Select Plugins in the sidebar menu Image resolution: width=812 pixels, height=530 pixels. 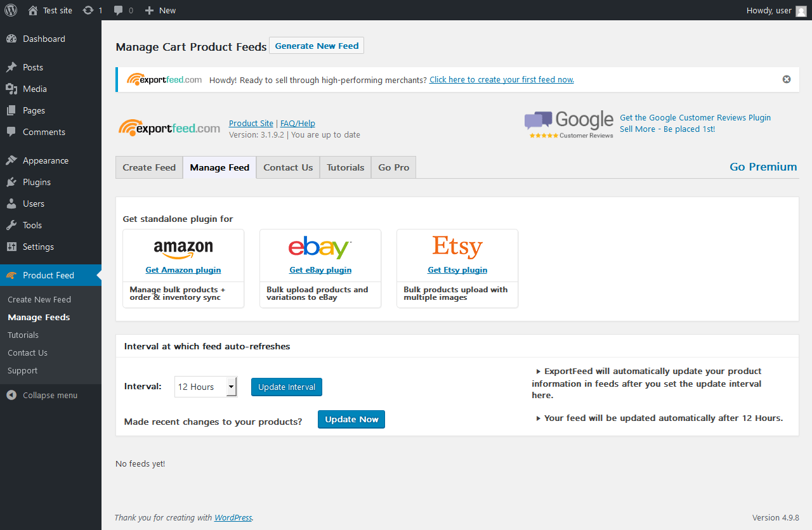click(37, 182)
